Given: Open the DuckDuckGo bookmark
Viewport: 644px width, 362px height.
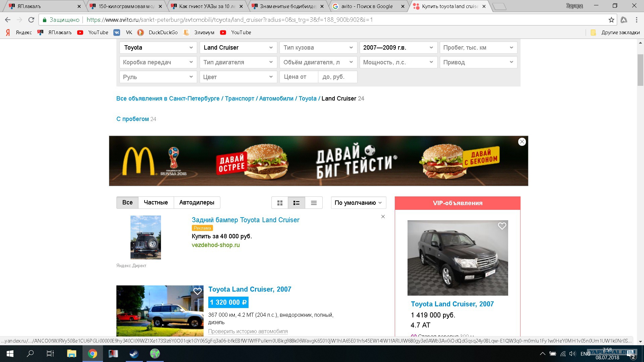Looking at the screenshot, I should 158,33.
